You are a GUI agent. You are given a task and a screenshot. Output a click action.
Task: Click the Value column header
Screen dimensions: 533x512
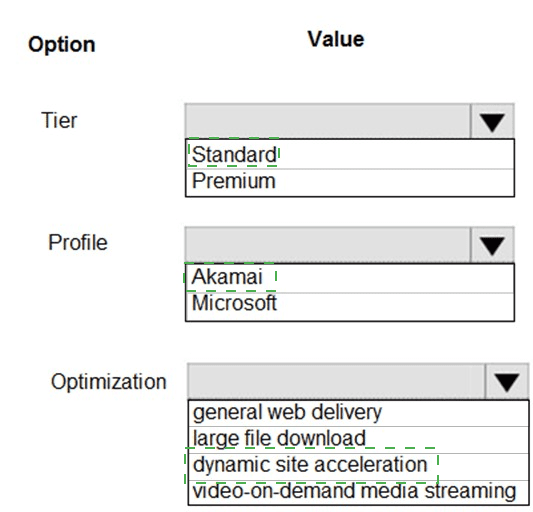(336, 39)
